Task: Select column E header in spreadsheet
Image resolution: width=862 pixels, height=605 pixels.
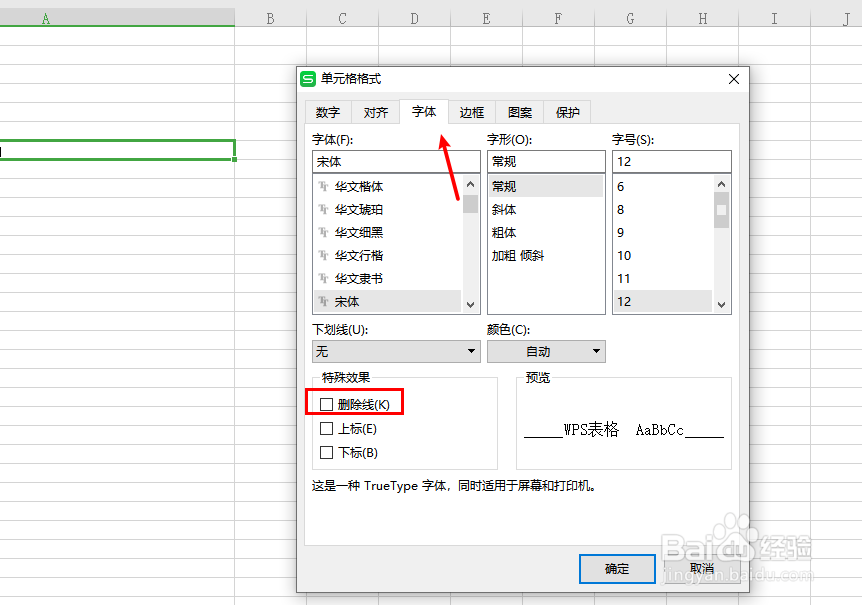Action: point(487,18)
